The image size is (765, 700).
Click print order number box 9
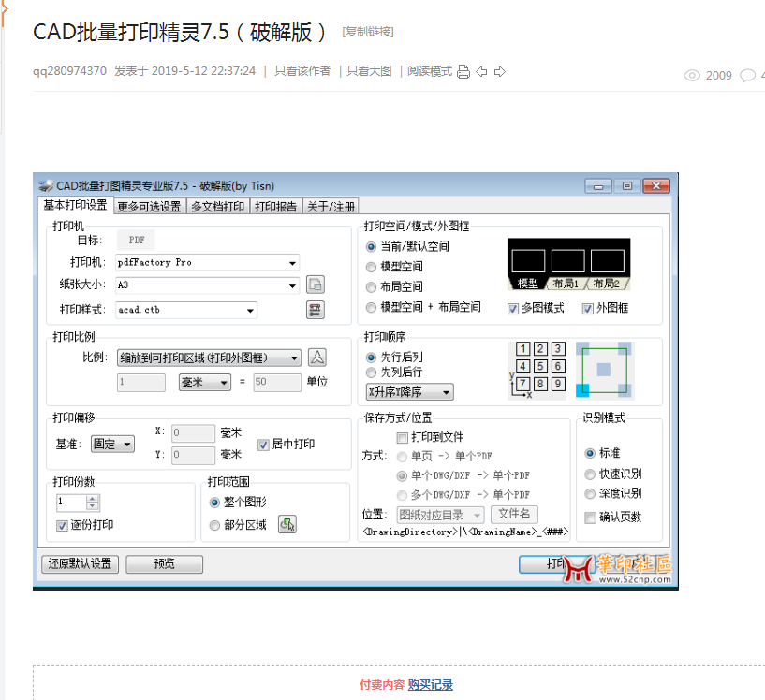click(558, 384)
